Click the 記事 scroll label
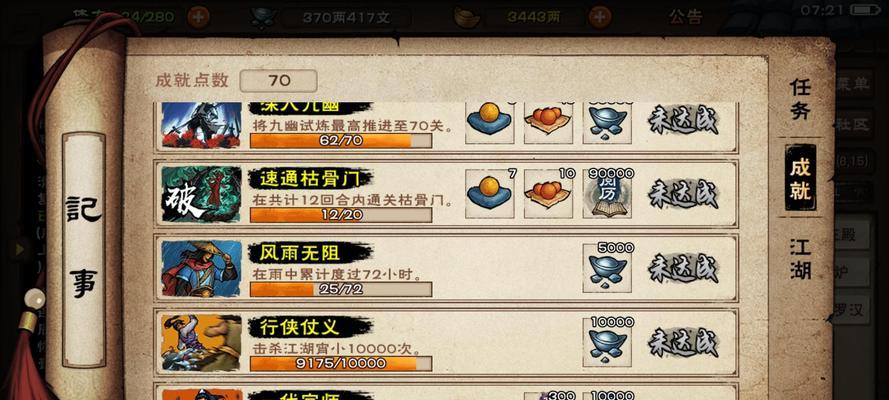 coord(84,249)
